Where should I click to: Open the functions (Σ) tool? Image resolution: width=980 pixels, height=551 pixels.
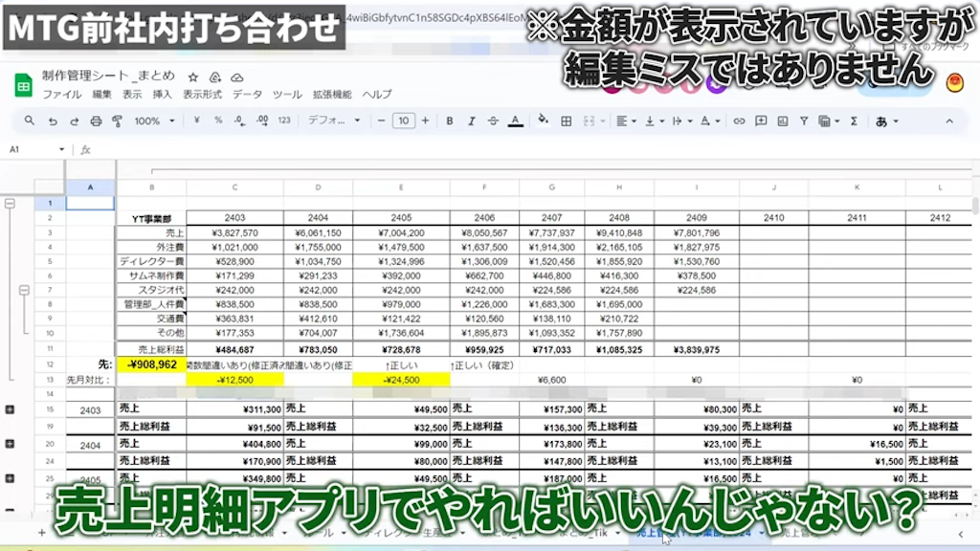pos(854,121)
